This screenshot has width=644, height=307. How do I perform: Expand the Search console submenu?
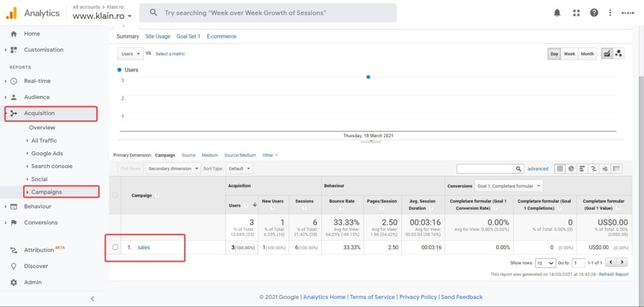point(52,166)
